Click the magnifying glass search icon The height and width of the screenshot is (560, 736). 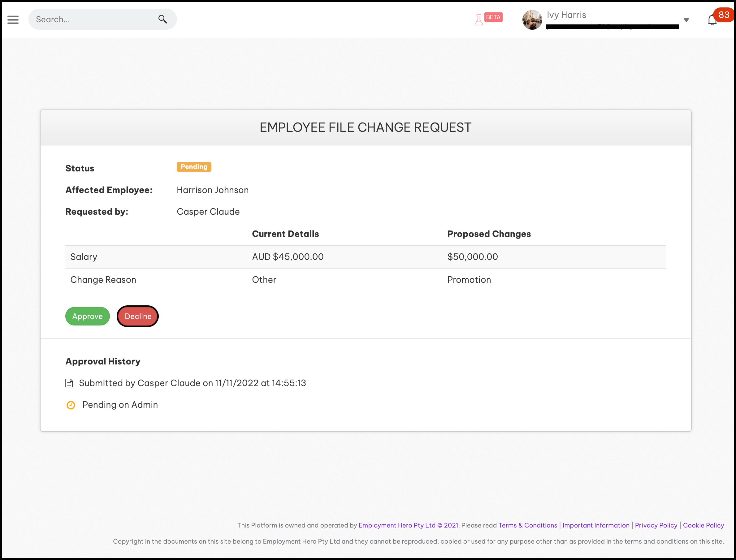pos(162,19)
